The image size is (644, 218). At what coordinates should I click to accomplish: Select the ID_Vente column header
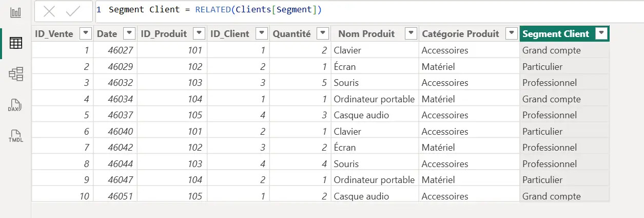(54, 34)
